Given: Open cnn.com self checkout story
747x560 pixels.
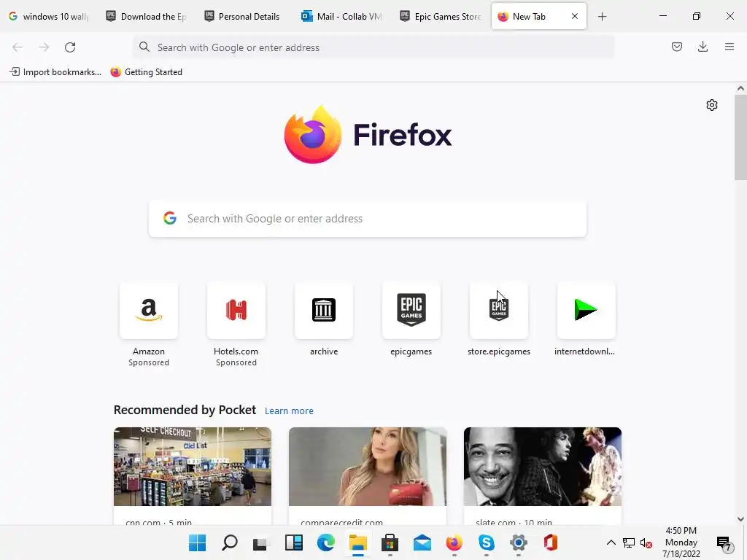Looking at the screenshot, I should pyautogui.click(x=193, y=467).
